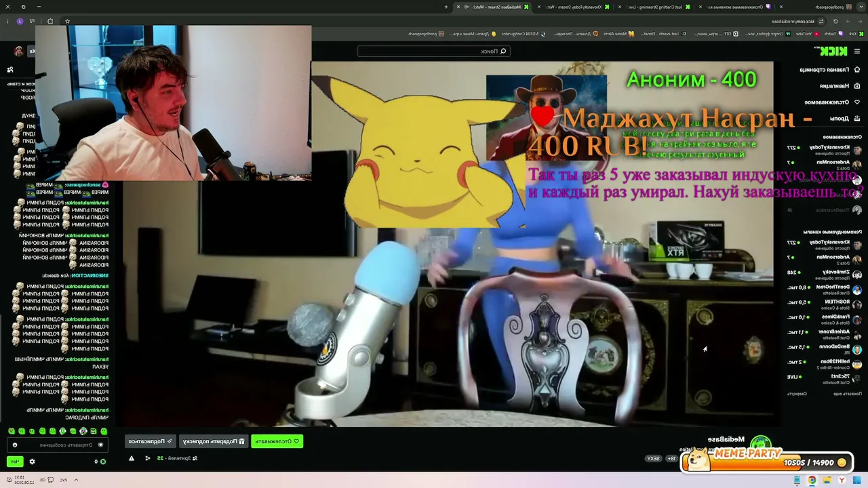Screen dimensions: 868x488
Task: Open the emoji picker in chat input
Action: 15,445
